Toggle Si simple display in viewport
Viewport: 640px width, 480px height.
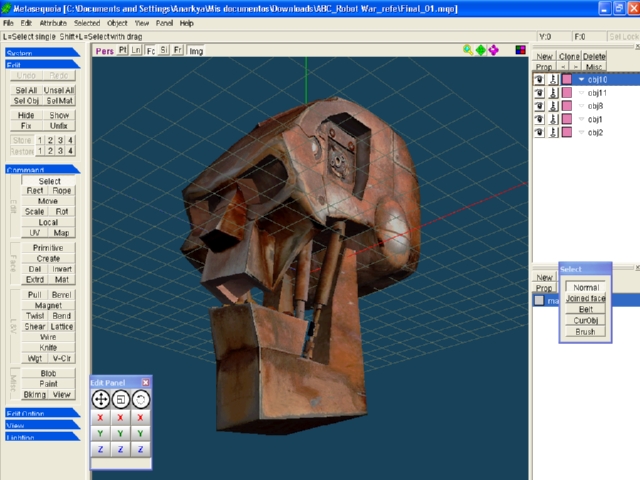[164, 50]
